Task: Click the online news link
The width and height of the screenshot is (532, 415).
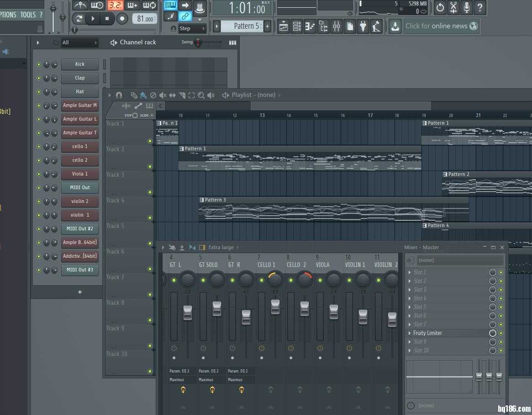Action: click(x=436, y=26)
